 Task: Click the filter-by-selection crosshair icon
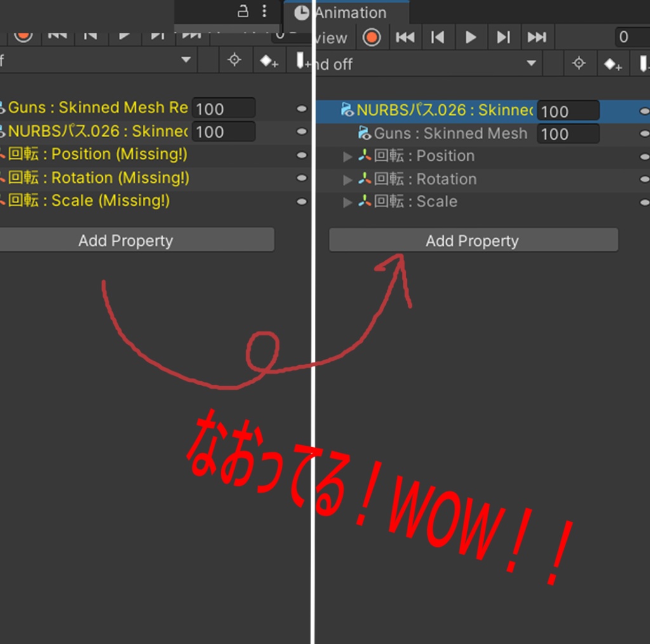580,64
